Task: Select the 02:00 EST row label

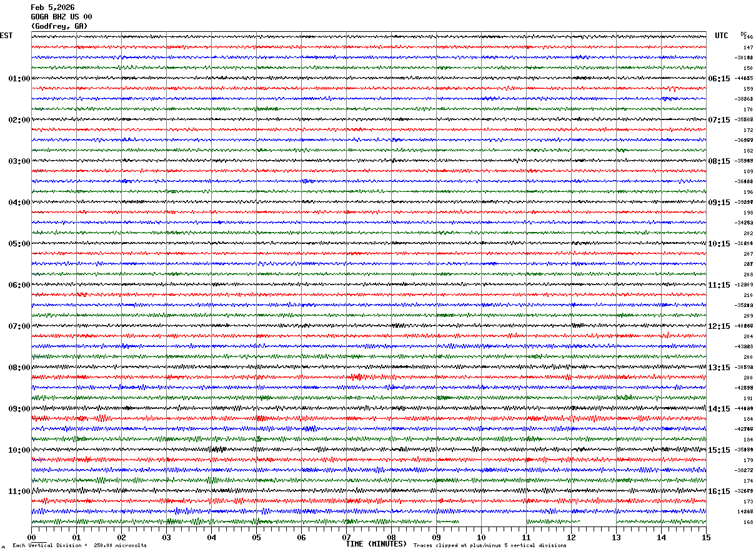Action: 19,120
